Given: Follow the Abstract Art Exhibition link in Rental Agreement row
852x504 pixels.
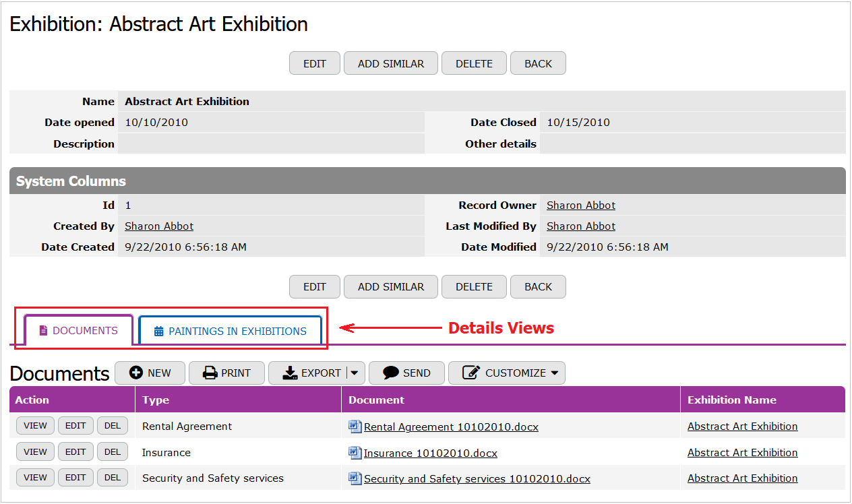Looking at the screenshot, I should pos(742,427).
